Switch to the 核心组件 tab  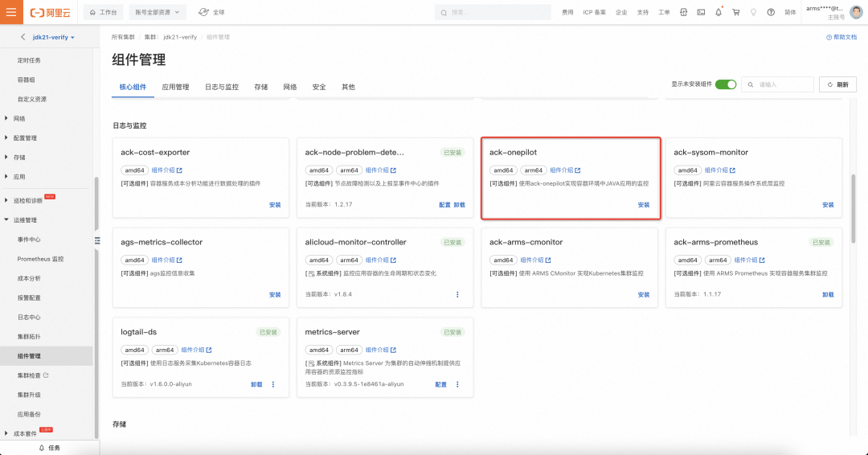pos(133,87)
